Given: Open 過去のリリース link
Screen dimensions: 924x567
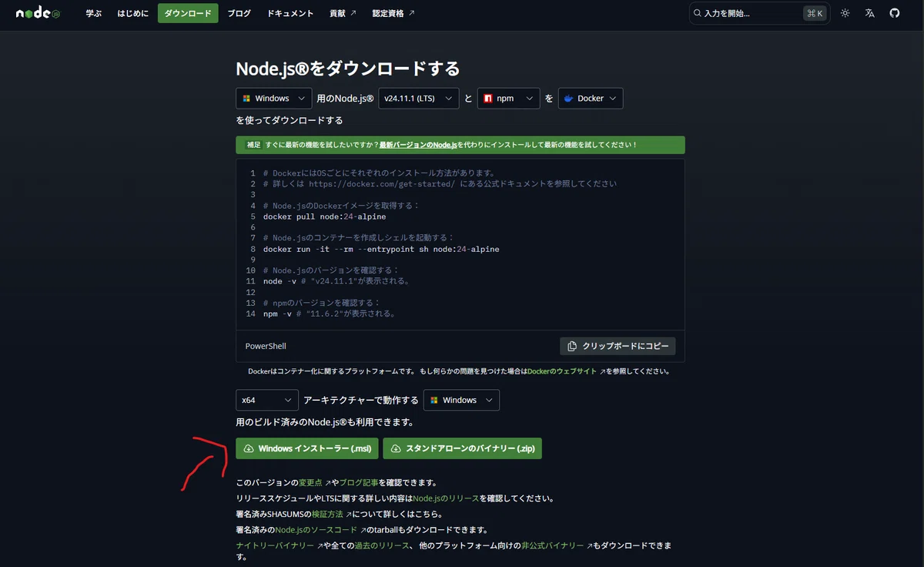Looking at the screenshot, I should 381,545.
